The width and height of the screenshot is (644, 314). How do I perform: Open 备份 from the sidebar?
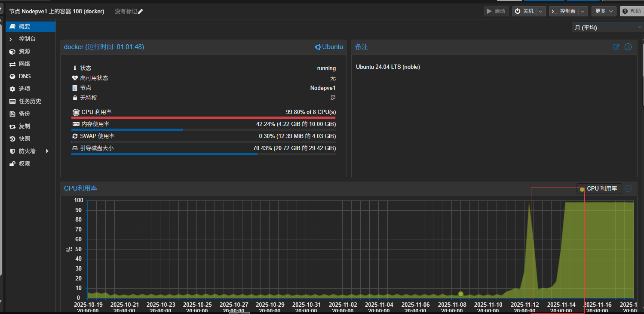[x=25, y=114]
